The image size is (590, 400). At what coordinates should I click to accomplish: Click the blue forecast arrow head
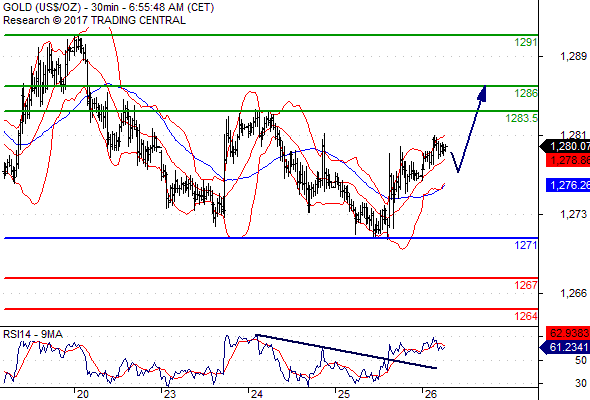[482, 93]
